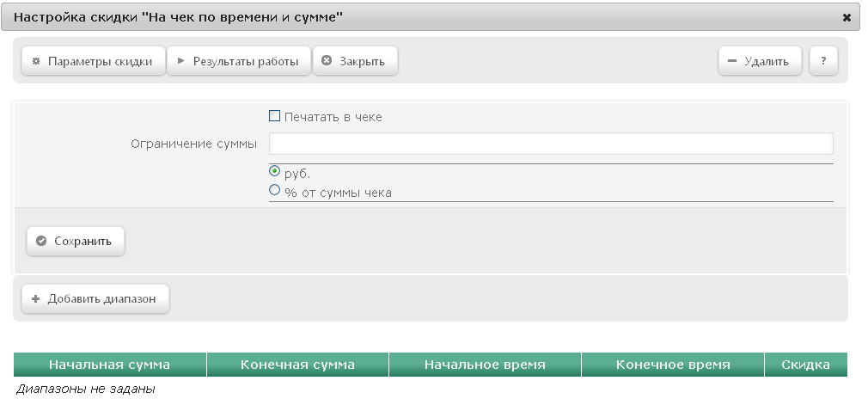Screen dimensions: 868x399
Task: Click the plus icon on Добавить диапазон
Action: point(36,298)
